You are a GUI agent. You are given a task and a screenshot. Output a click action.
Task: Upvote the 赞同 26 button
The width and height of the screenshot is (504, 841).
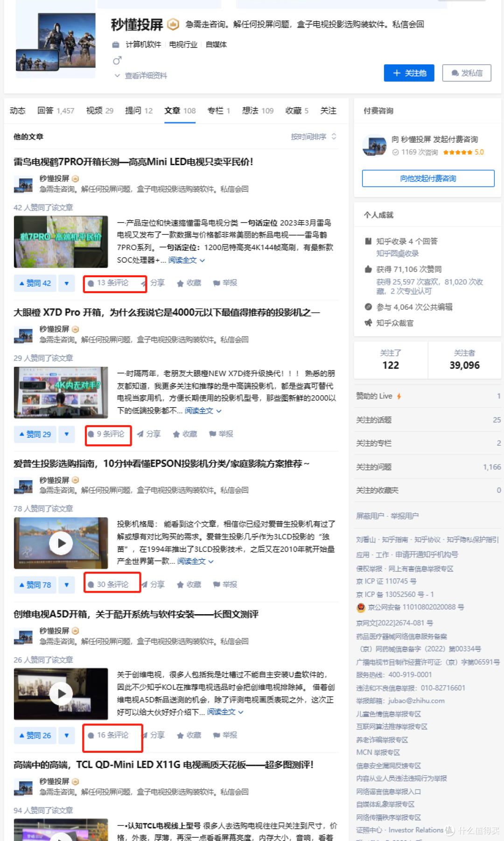pos(35,736)
